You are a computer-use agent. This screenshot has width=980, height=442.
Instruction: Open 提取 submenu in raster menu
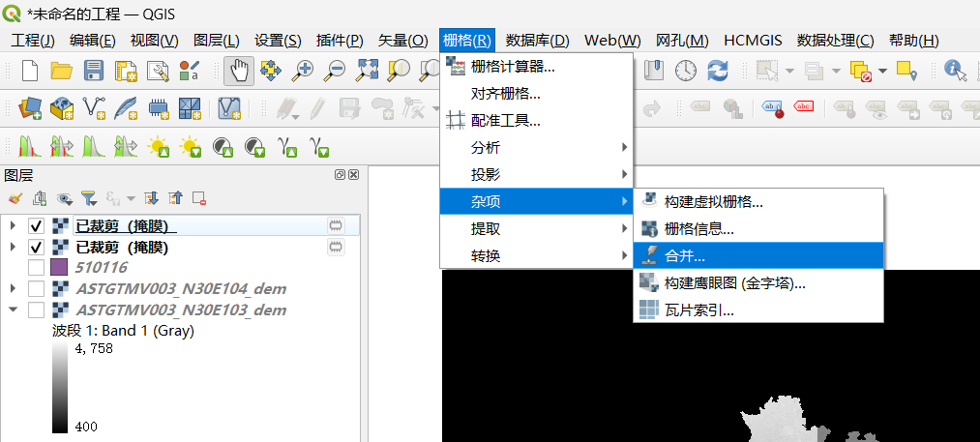coord(536,229)
